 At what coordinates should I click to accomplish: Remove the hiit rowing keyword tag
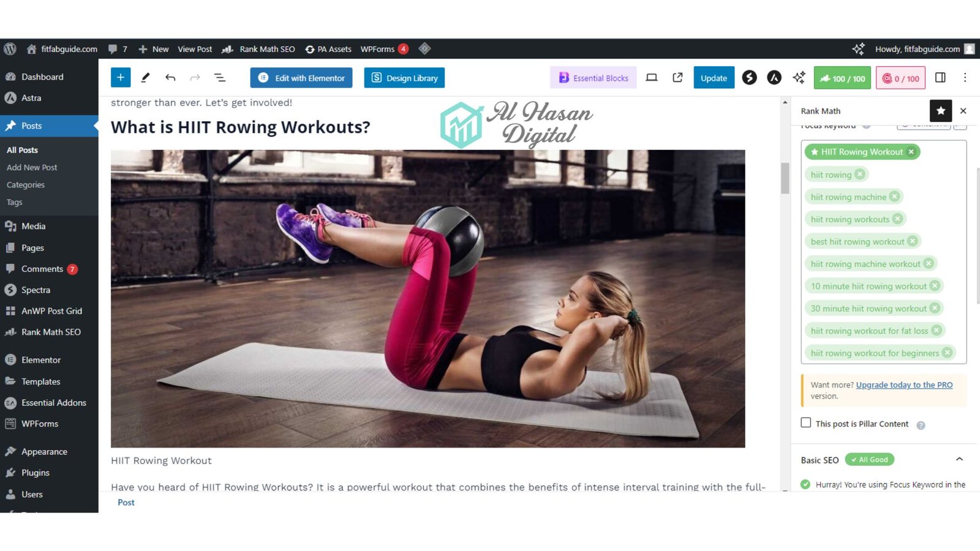(x=860, y=174)
